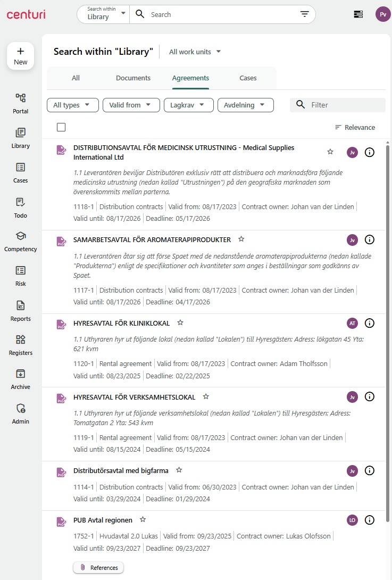392x580 pixels.
Task: Open Distributörsavtal med bigfarma agreement title
Action: [121, 470]
